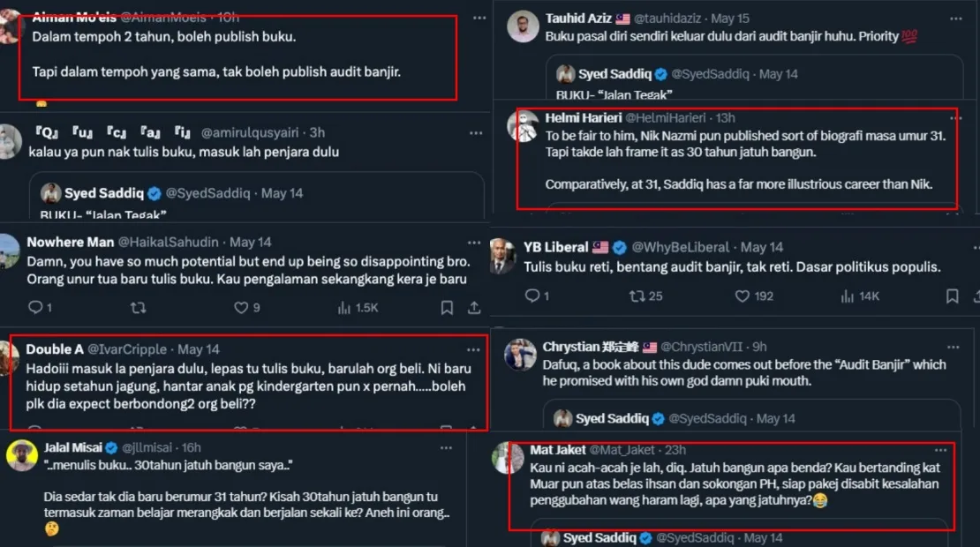Expand more menu on Double A tweet
This screenshot has height=547, width=980.
point(473,349)
